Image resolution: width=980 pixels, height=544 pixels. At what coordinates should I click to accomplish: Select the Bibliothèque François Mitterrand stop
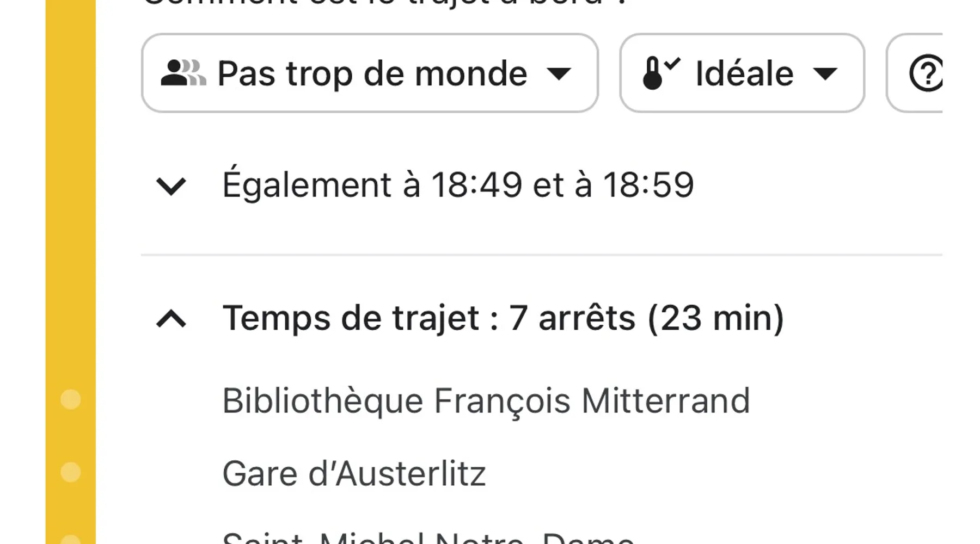pyautogui.click(x=486, y=401)
